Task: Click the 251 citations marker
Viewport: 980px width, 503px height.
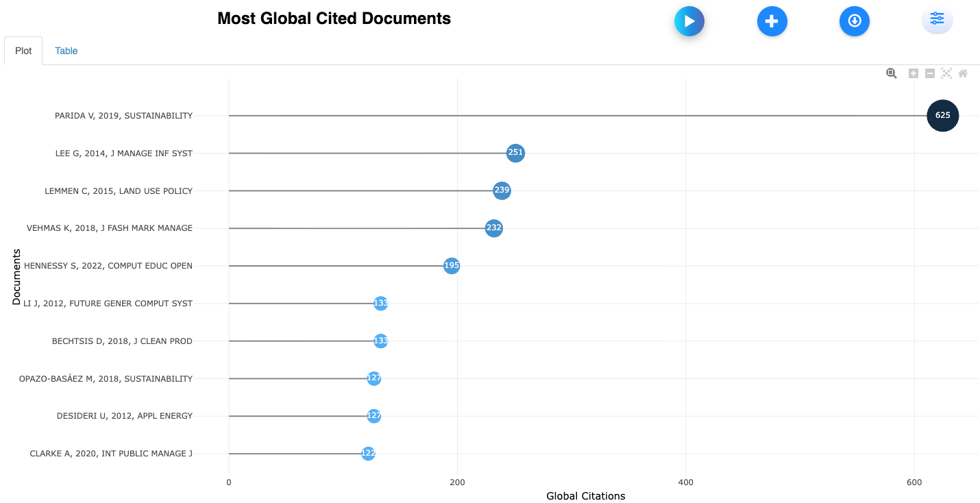Action: [x=515, y=153]
